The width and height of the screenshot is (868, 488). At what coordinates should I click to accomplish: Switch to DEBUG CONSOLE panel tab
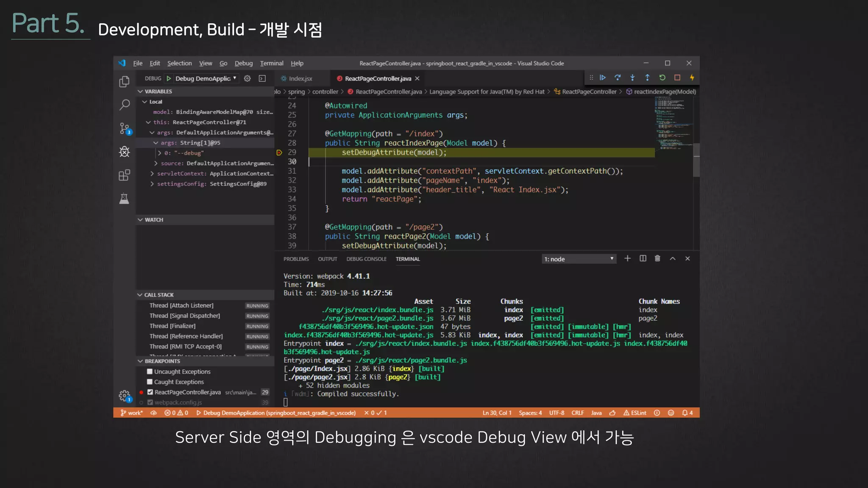click(367, 259)
